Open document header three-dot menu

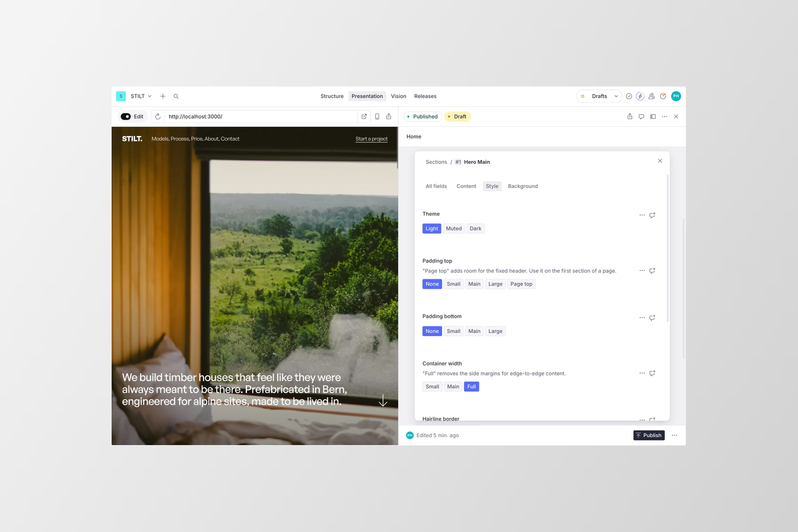coord(664,117)
